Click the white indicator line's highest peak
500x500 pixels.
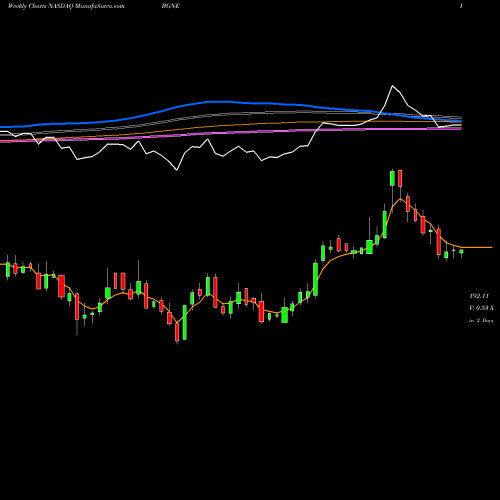click(x=392, y=86)
